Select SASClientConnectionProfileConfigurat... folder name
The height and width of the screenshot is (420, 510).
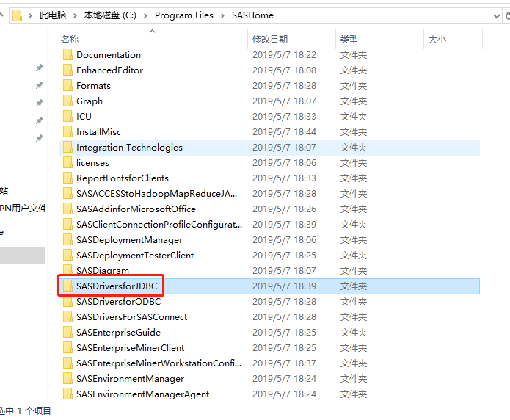point(159,225)
